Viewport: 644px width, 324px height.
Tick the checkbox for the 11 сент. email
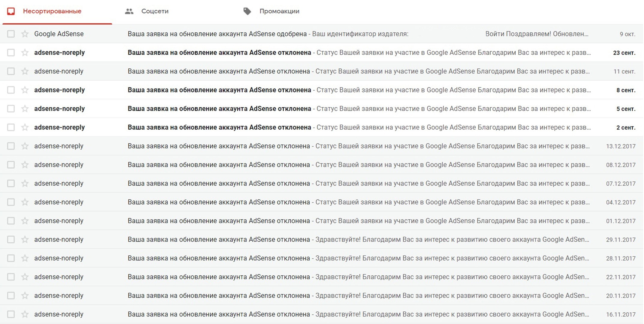pos(11,71)
